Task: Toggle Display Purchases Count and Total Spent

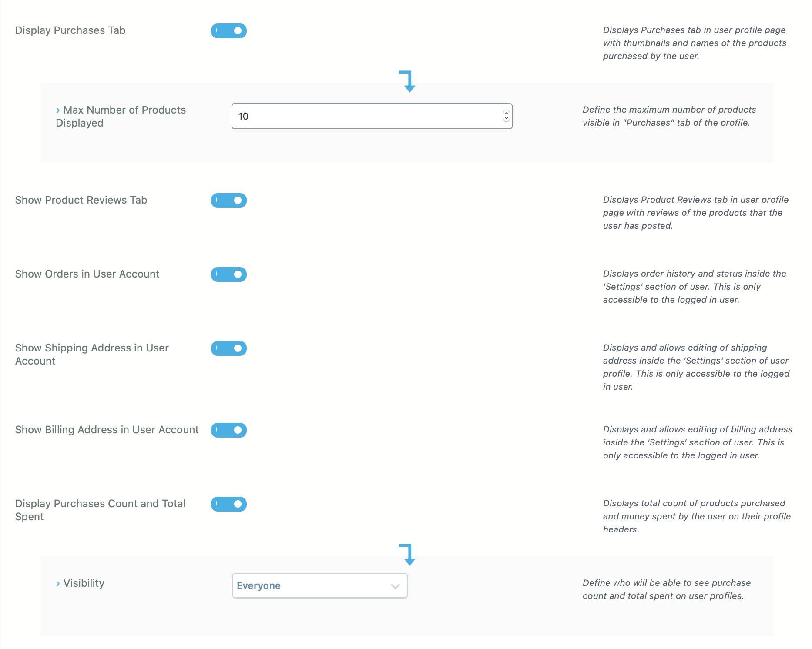Action: (229, 504)
